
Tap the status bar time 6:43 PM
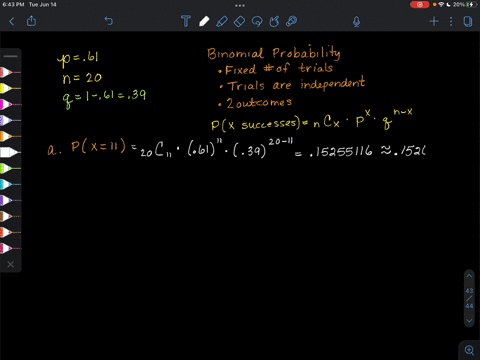click(x=13, y=4)
